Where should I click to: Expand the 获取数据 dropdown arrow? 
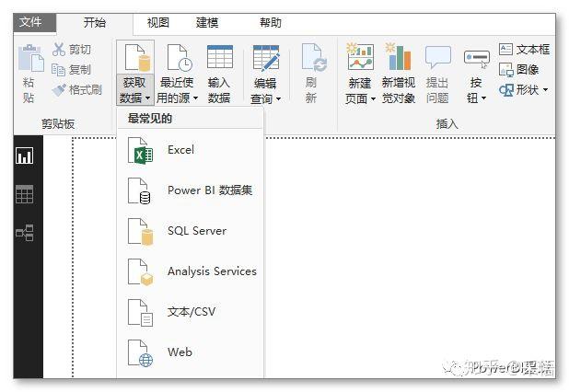(147, 98)
